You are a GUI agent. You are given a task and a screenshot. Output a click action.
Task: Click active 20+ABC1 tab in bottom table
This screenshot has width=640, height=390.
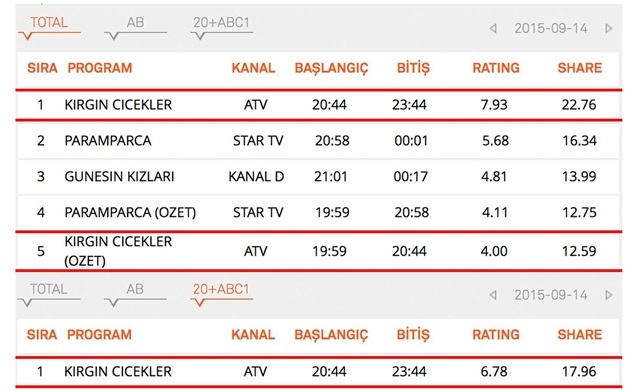tap(221, 289)
